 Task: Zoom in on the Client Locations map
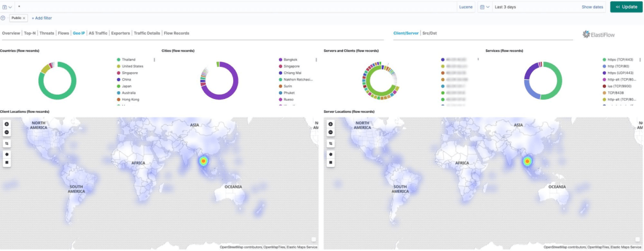point(7,124)
